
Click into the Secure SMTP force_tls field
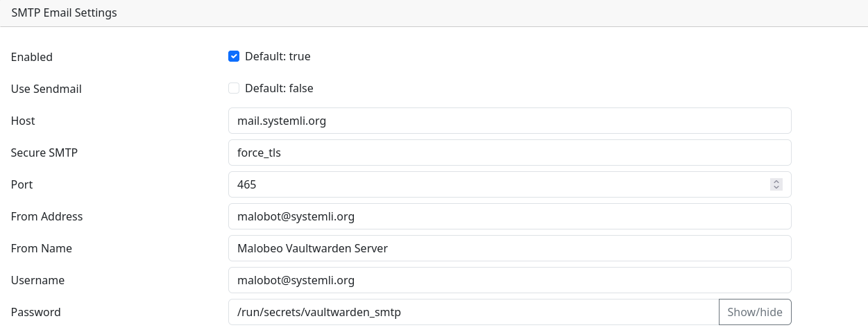click(509, 153)
